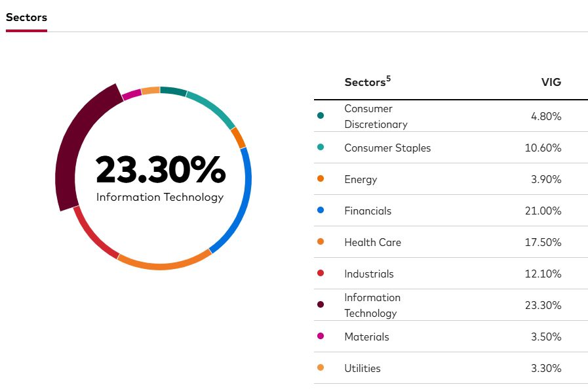This screenshot has height=391, width=588.
Task: Click the Health Care legend dot
Action: point(321,242)
